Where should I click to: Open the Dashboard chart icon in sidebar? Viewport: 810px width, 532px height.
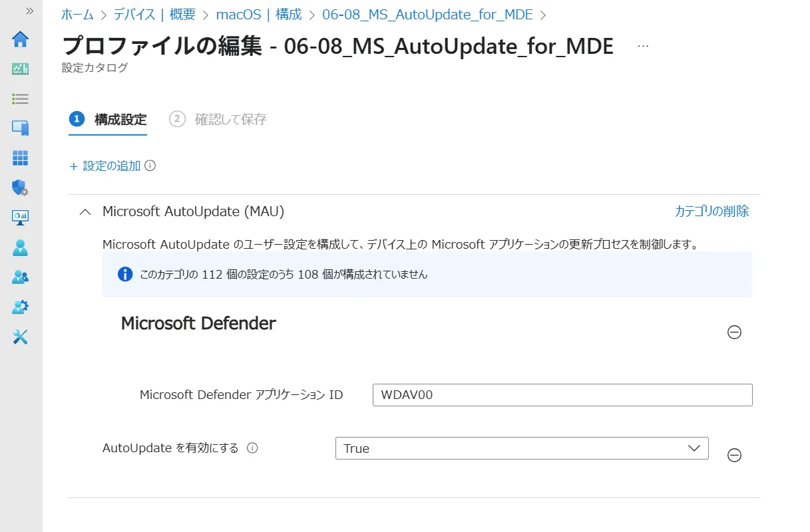21,68
